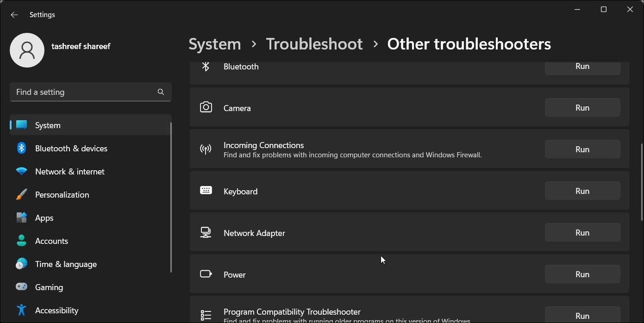Screen dimensions: 644x323
Task: Click the Camera troubleshooter icon
Action: coord(206,107)
